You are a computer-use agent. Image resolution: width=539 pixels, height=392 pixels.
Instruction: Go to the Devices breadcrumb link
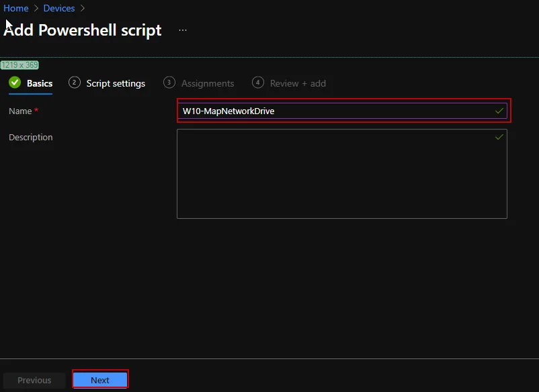pos(58,8)
